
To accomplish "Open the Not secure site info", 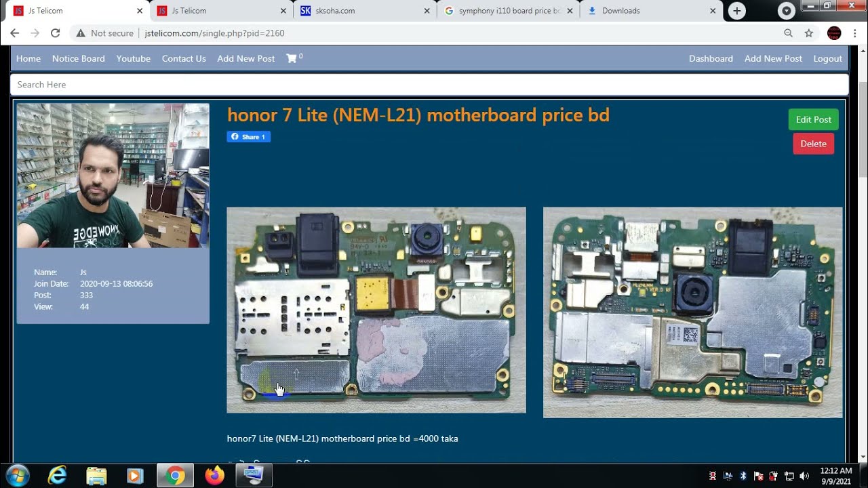I will 104,33.
